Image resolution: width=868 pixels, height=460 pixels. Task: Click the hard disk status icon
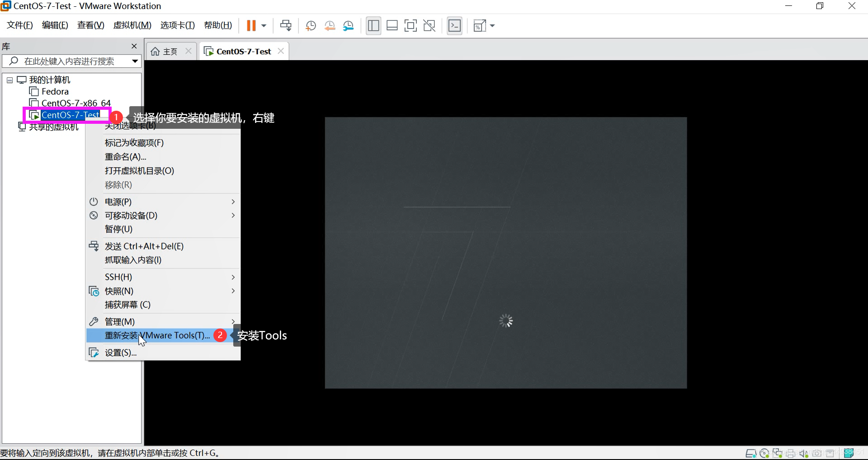click(750, 453)
